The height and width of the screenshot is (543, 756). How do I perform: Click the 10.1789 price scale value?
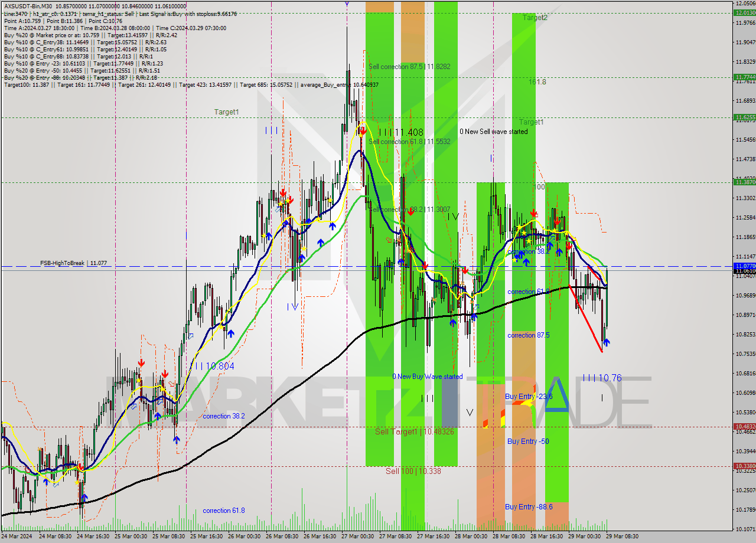746,509
